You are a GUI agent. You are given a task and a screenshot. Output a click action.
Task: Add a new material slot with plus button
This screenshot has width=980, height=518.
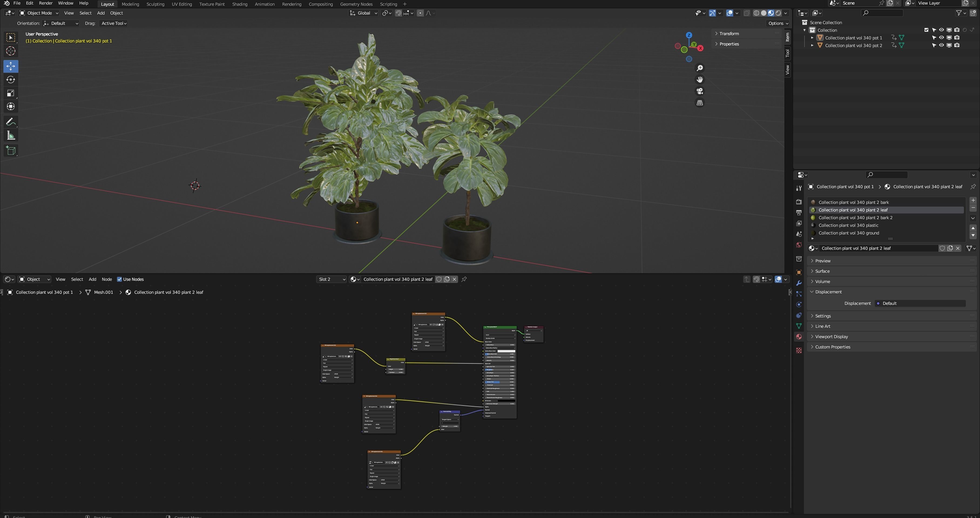click(973, 200)
